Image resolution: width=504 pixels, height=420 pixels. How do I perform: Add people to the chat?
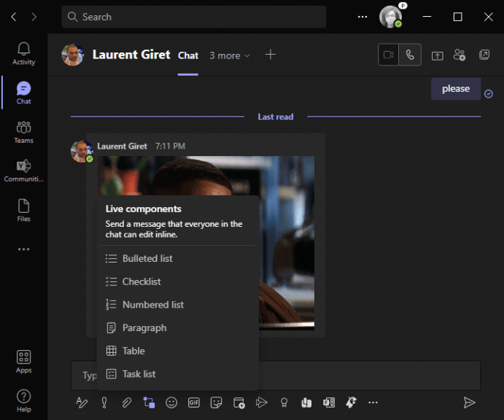(460, 55)
